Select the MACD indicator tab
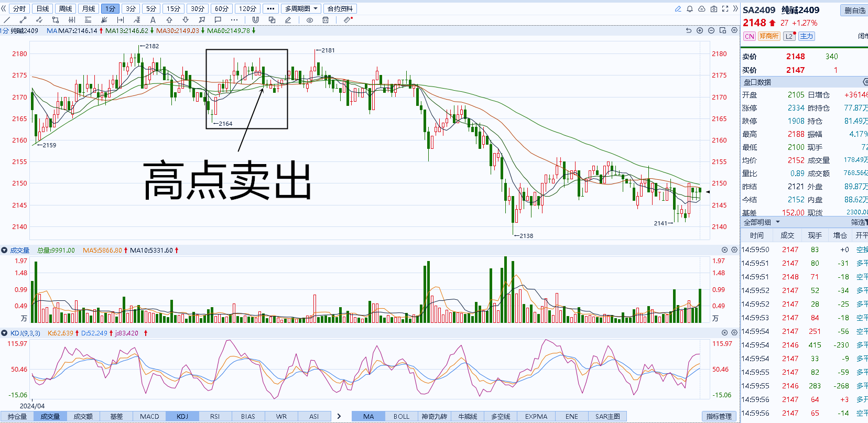This screenshot has width=868, height=423. click(149, 416)
